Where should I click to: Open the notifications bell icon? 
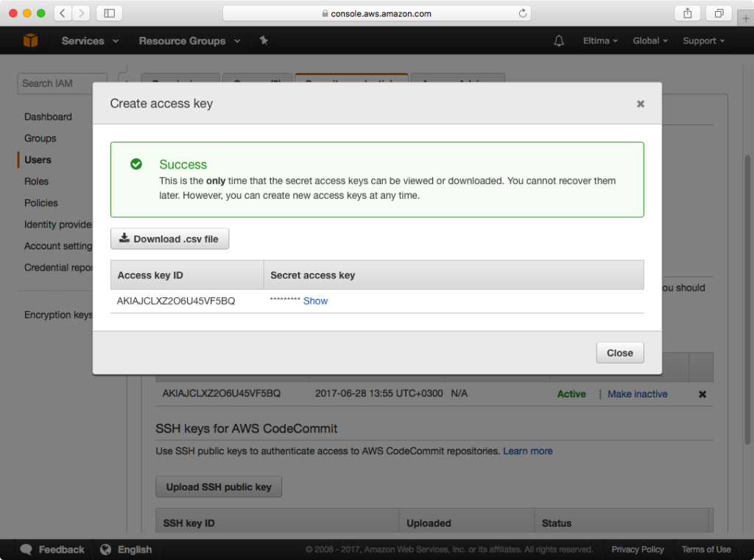(559, 40)
